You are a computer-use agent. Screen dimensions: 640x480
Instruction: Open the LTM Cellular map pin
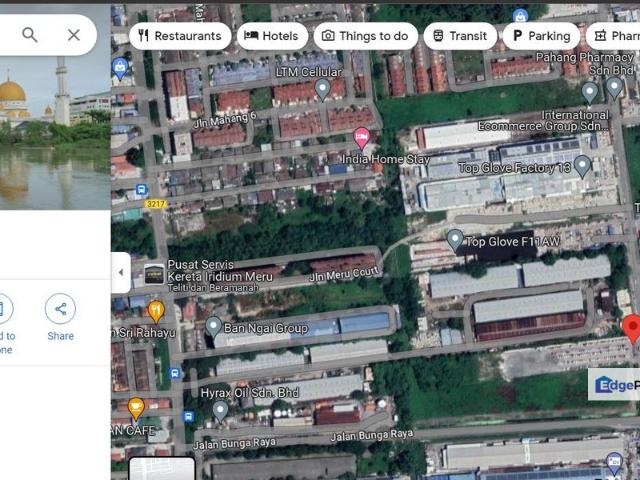pyautogui.click(x=322, y=89)
